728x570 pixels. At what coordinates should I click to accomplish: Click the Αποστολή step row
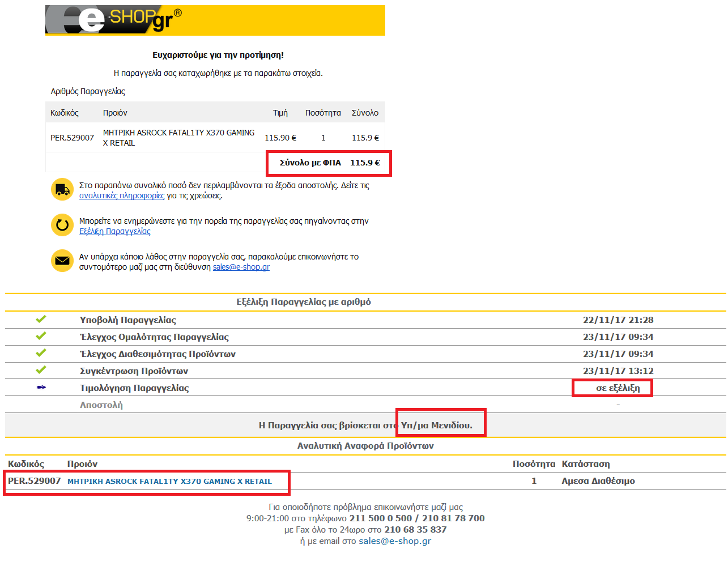click(x=101, y=405)
